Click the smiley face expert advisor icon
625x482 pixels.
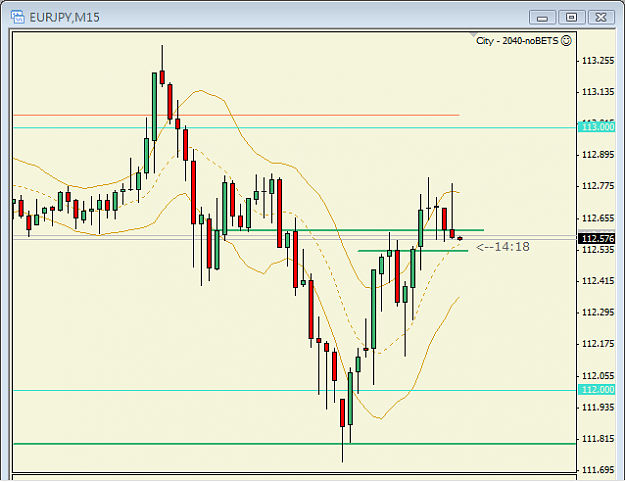tap(566, 41)
